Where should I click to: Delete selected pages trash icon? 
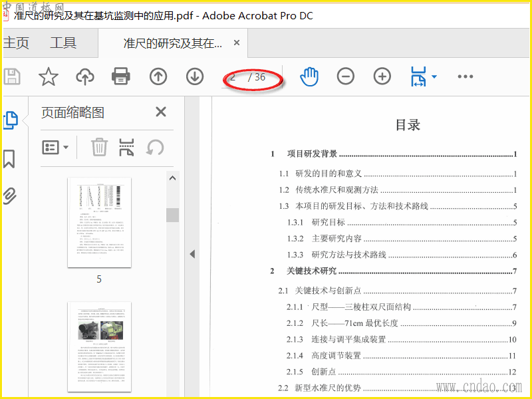[99, 147]
